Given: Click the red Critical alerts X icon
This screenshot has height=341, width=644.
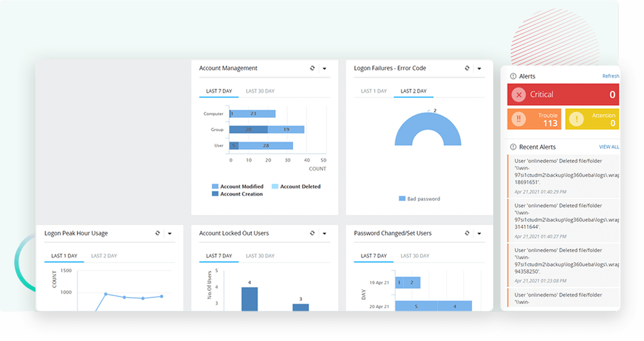Looking at the screenshot, I should point(518,95).
